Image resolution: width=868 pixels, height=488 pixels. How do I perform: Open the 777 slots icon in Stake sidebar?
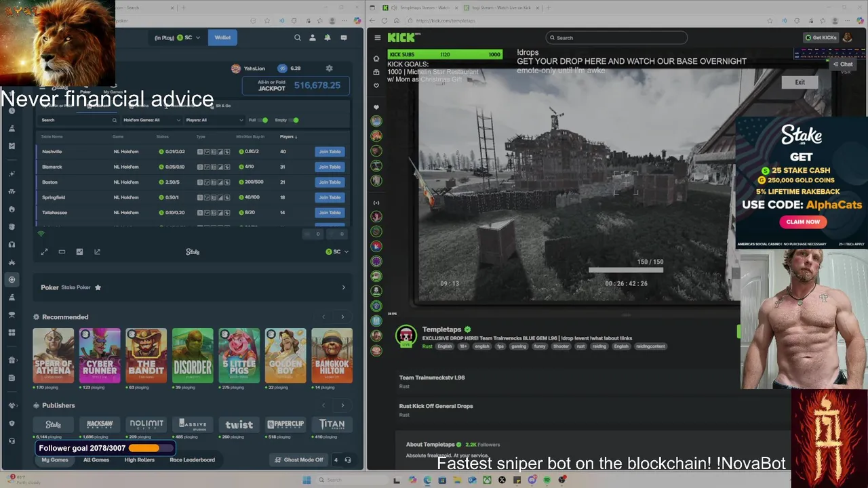[12, 191]
